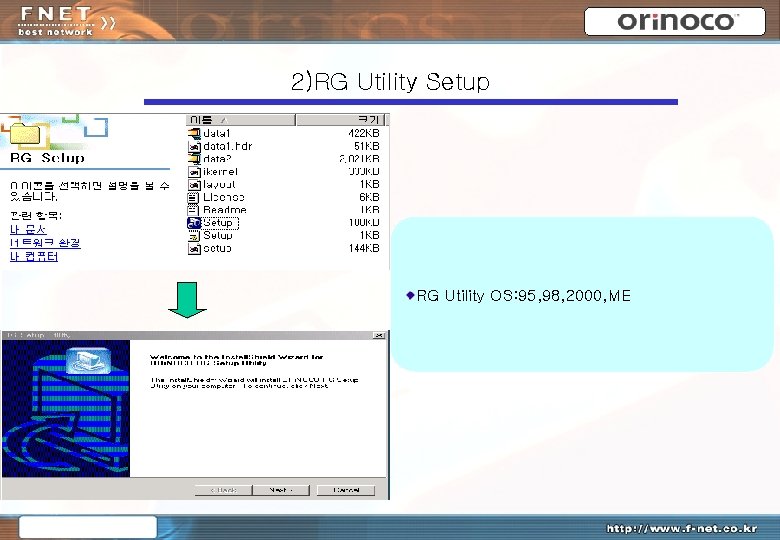Click the data1.hdr file name
Viewport: 780px width, 540px height.
pos(228,146)
